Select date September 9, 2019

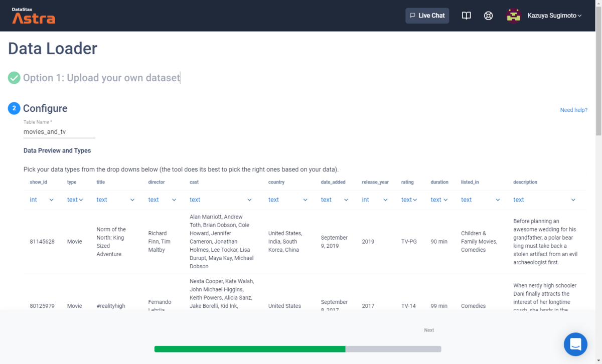click(x=334, y=242)
